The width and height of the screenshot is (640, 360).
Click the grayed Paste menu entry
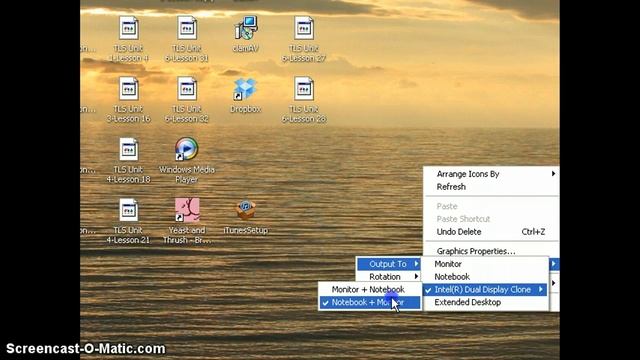[491, 206]
